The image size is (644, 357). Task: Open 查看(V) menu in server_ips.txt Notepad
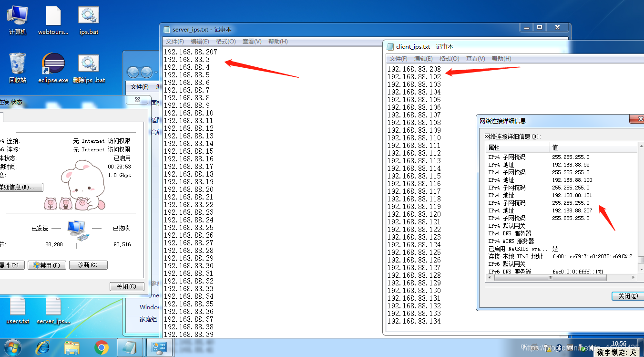[252, 42]
